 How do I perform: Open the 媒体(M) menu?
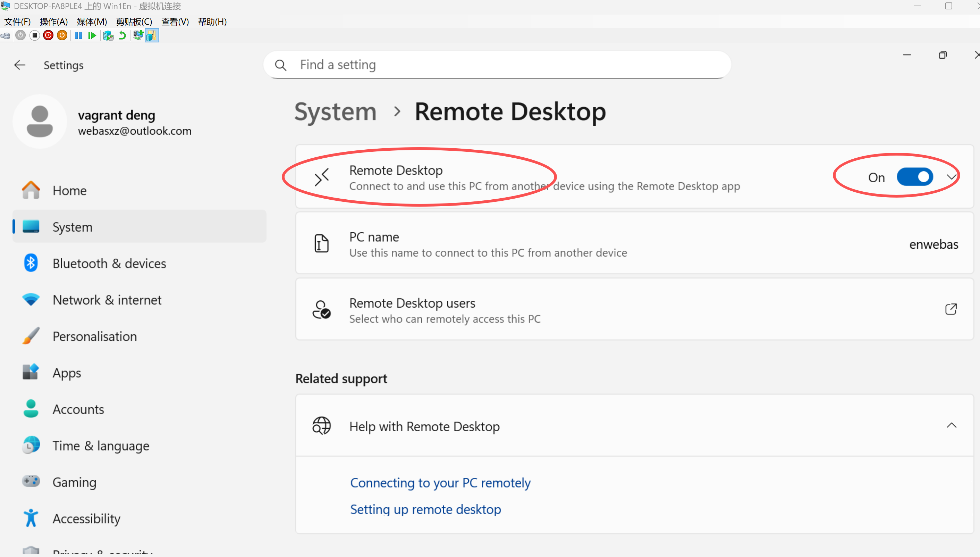(x=92, y=22)
